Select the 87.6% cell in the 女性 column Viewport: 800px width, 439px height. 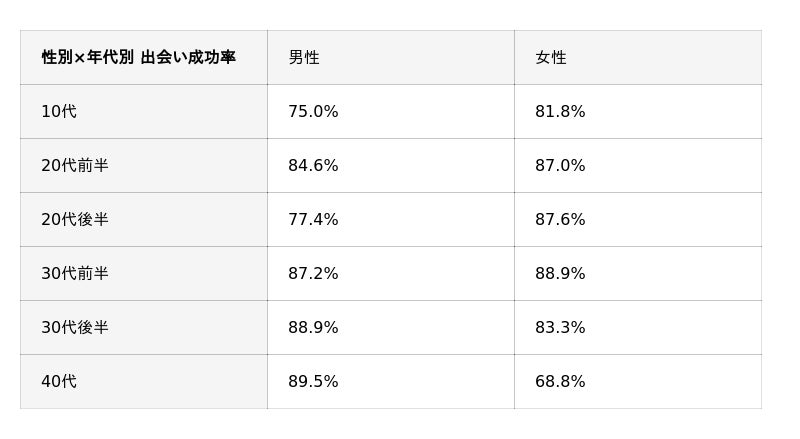pos(560,220)
